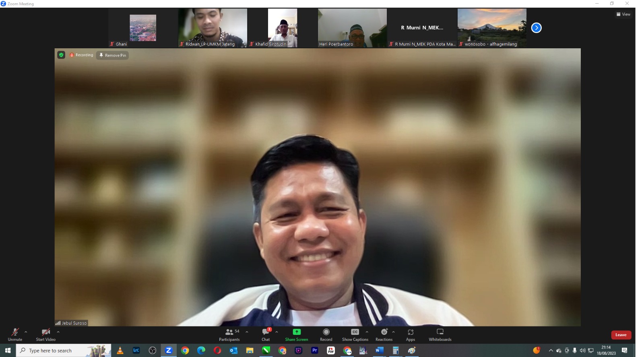Open the Apps panel
The height and width of the screenshot is (357, 644).
point(410,334)
